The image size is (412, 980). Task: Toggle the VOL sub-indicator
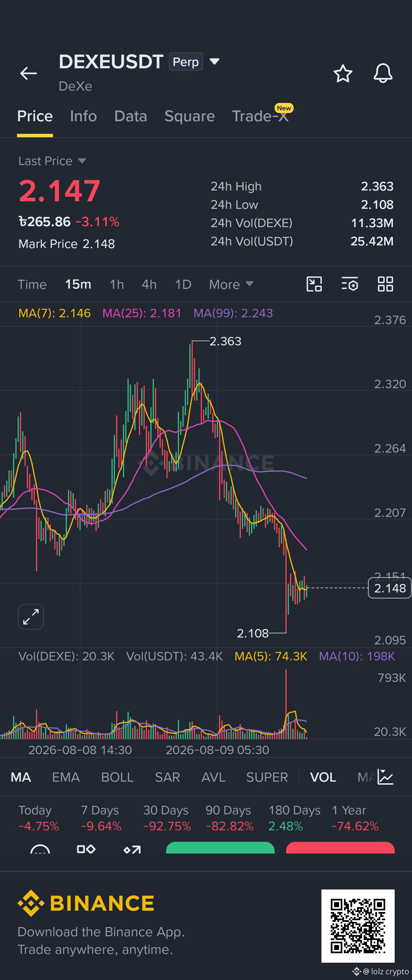[x=323, y=777]
